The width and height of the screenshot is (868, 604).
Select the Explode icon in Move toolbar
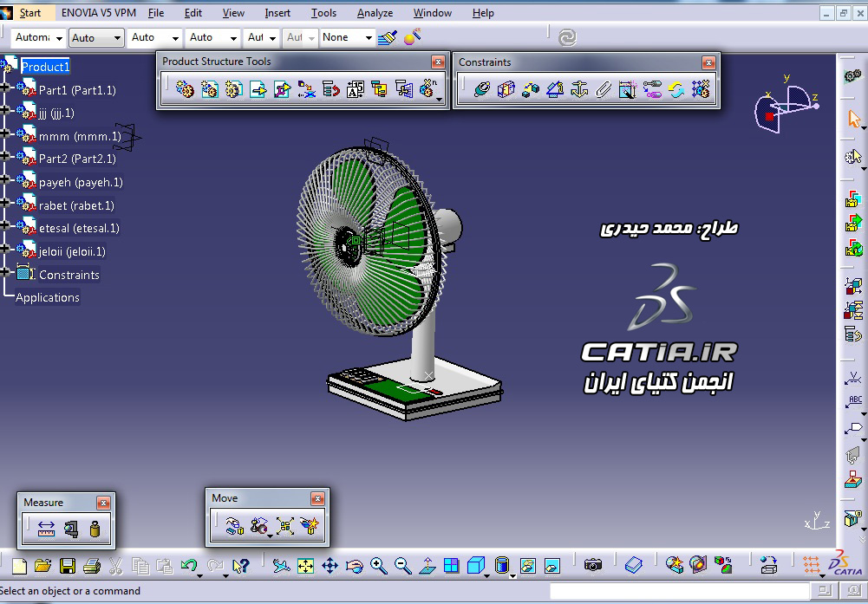285,525
